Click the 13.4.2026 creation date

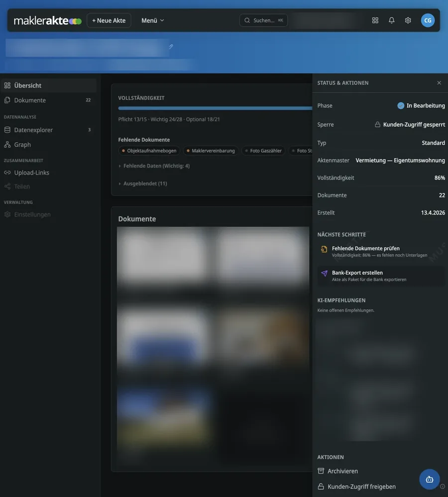(x=433, y=213)
